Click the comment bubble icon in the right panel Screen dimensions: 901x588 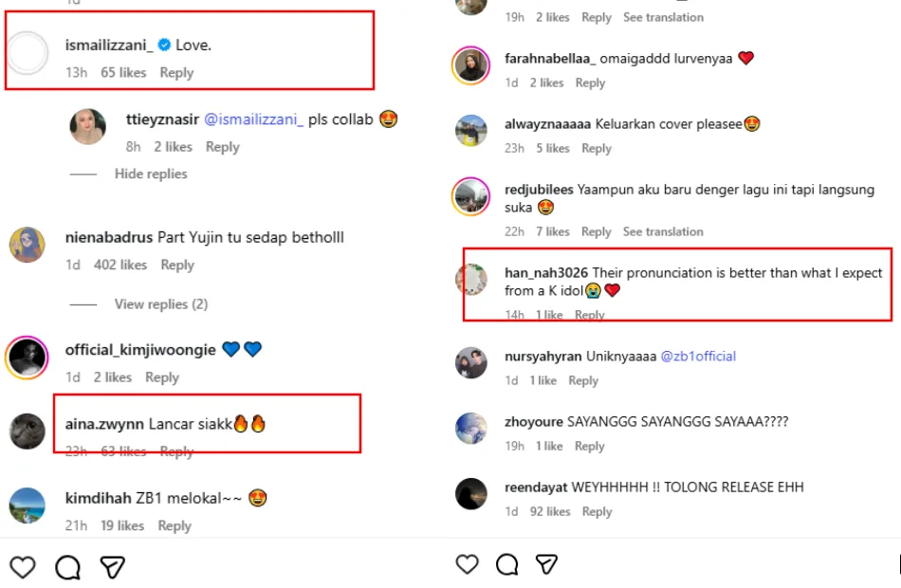click(x=507, y=564)
